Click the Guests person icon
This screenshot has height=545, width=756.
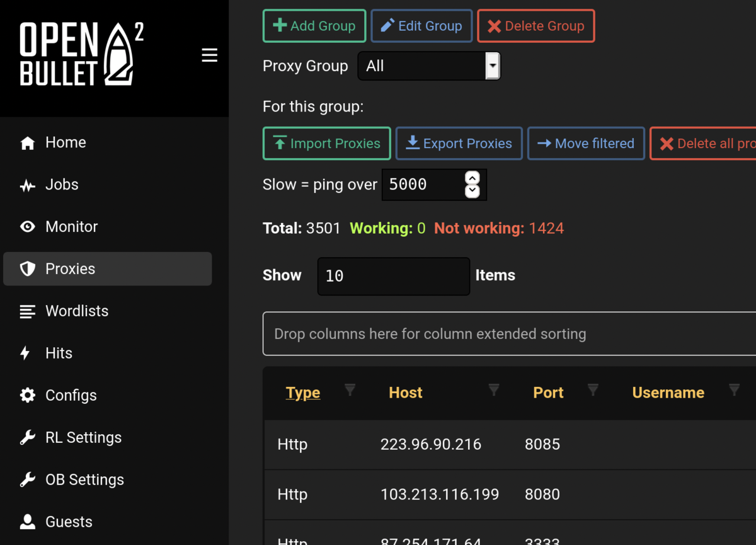click(28, 522)
